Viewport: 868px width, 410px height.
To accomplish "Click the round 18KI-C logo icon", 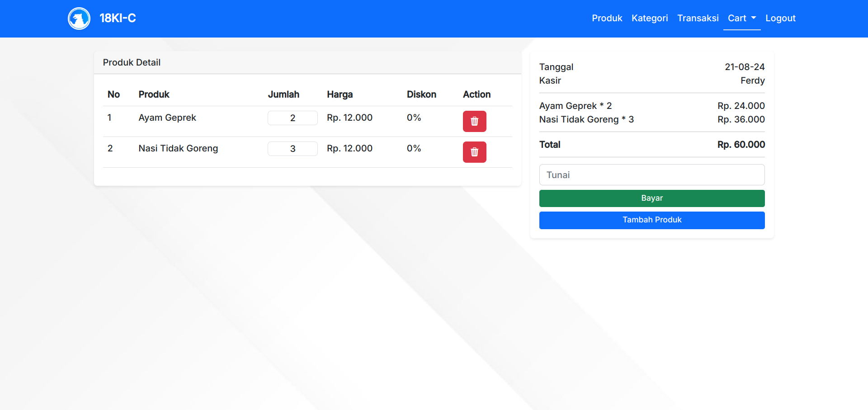I will (79, 19).
